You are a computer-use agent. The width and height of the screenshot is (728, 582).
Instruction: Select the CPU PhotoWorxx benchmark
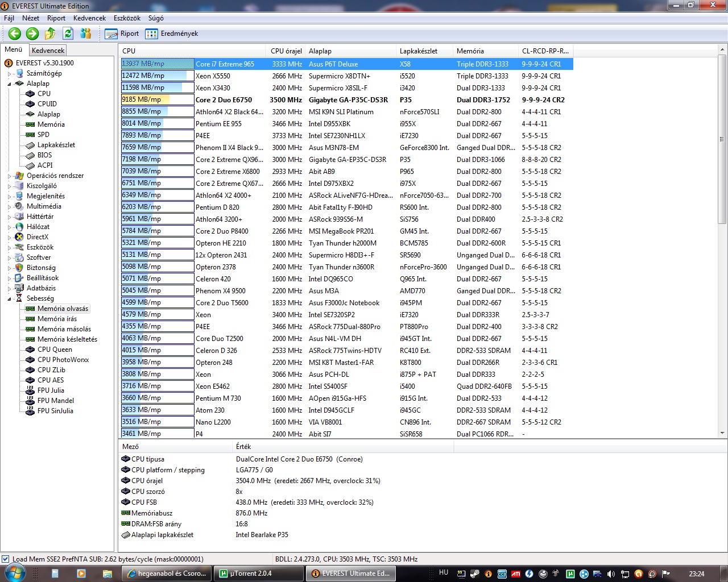pos(63,360)
